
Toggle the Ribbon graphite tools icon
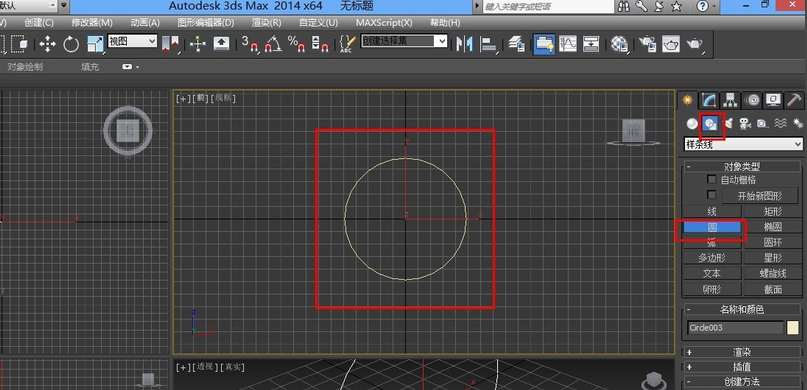544,44
